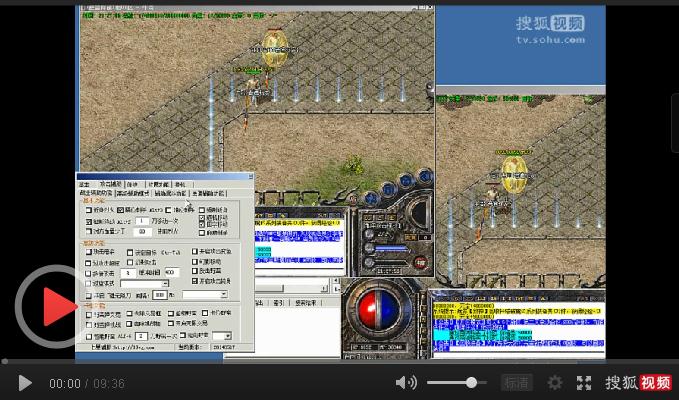Open the 标清 video quality selector
Image resolution: width=679 pixels, height=400 pixels.
pos(517,383)
